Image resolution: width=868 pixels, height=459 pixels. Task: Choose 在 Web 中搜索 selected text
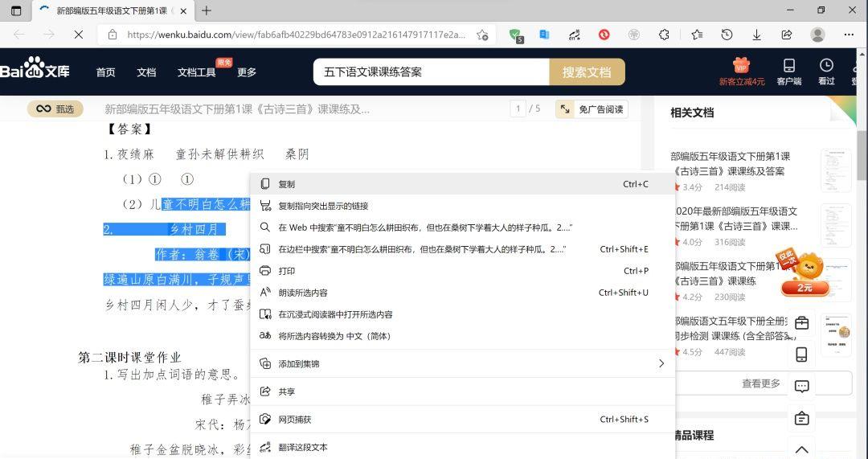pyautogui.click(x=463, y=227)
